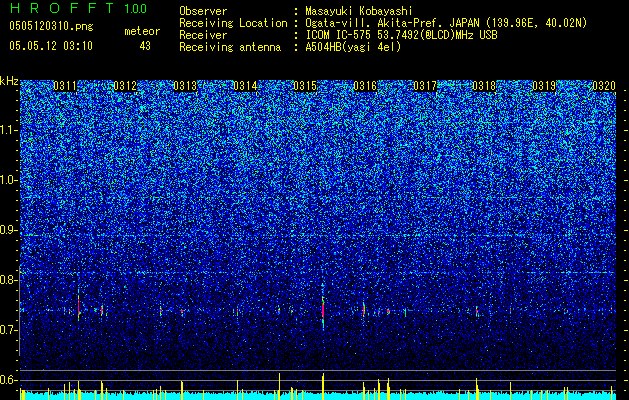Viewport: 629px width, 400px height.
Task: Click the 1.0 kHz axis label
Action: pyautogui.click(x=9, y=180)
